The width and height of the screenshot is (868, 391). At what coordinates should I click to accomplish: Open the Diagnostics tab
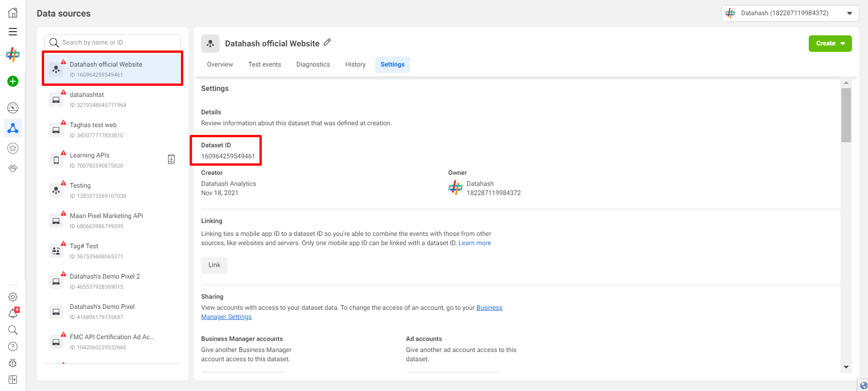pos(313,65)
